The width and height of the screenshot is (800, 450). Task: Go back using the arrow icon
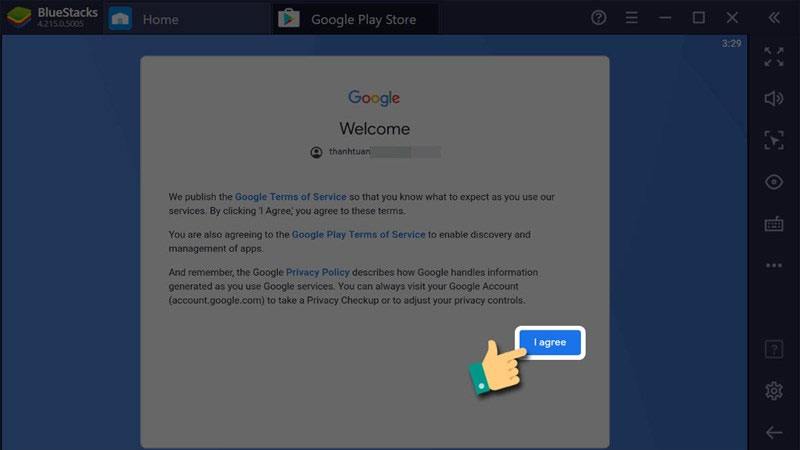pos(774,433)
